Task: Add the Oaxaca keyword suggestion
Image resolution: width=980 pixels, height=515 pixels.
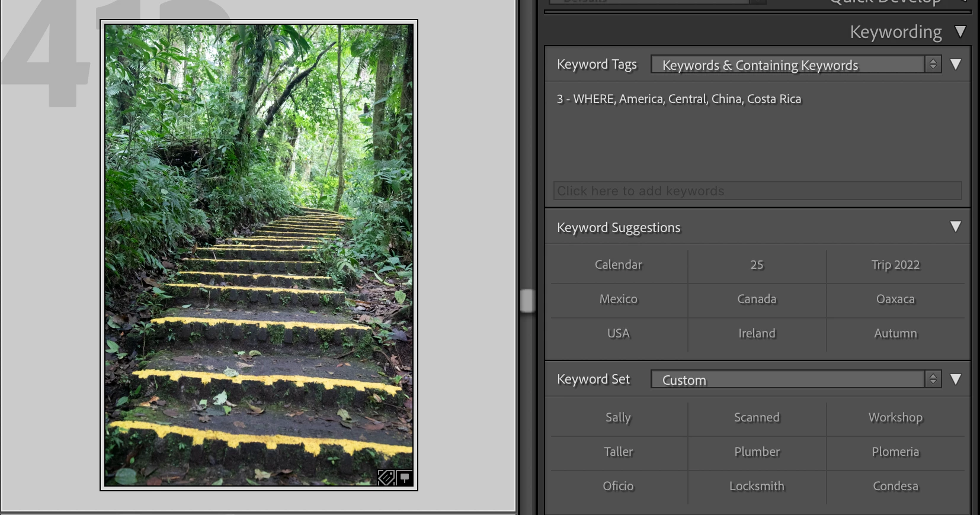Action: [895, 299]
